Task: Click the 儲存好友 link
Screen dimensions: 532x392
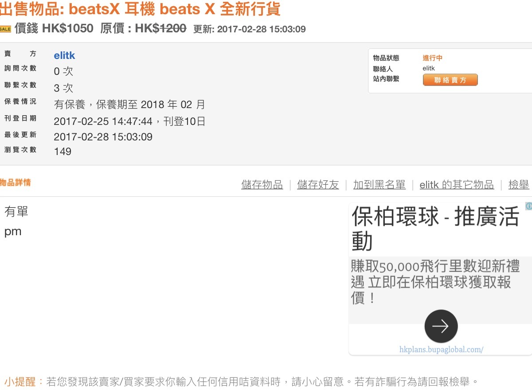Action: click(x=318, y=185)
